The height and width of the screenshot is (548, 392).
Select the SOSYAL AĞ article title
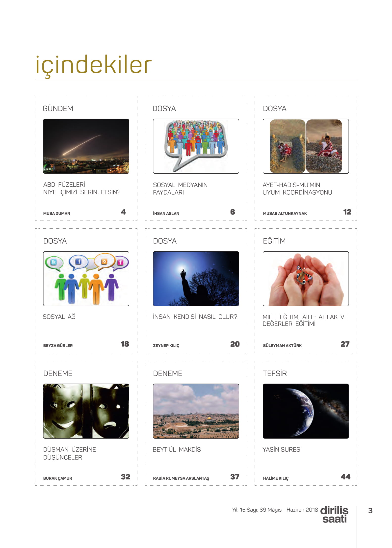pyautogui.click(x=59, y=317)
